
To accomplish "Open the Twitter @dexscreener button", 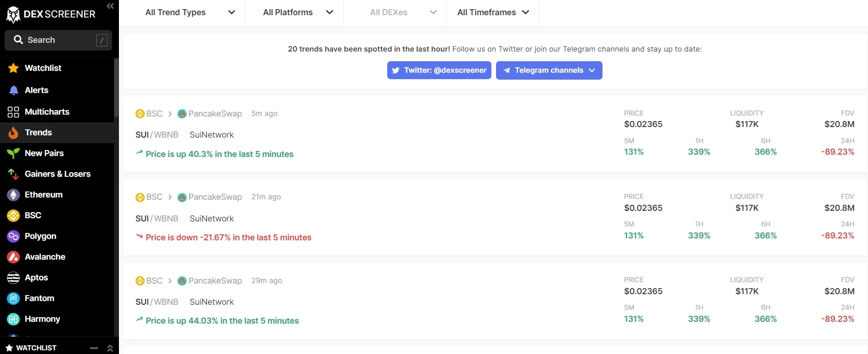I will (439, 70).
